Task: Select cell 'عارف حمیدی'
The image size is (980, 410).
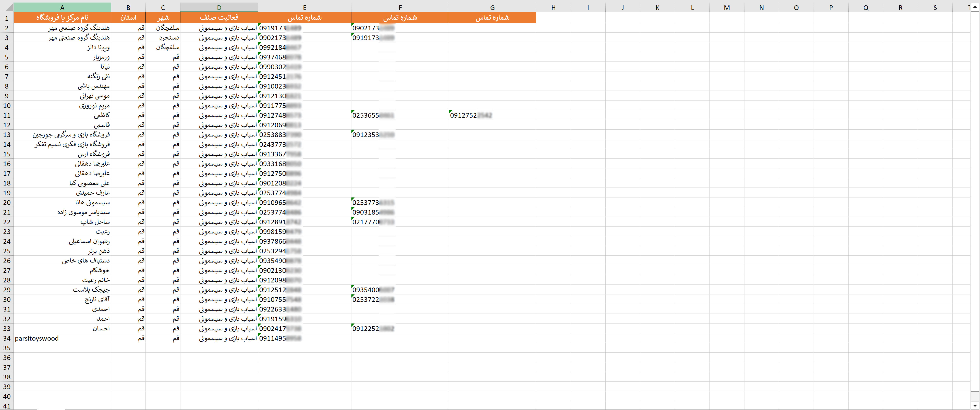Action: [x=62, y=193]
